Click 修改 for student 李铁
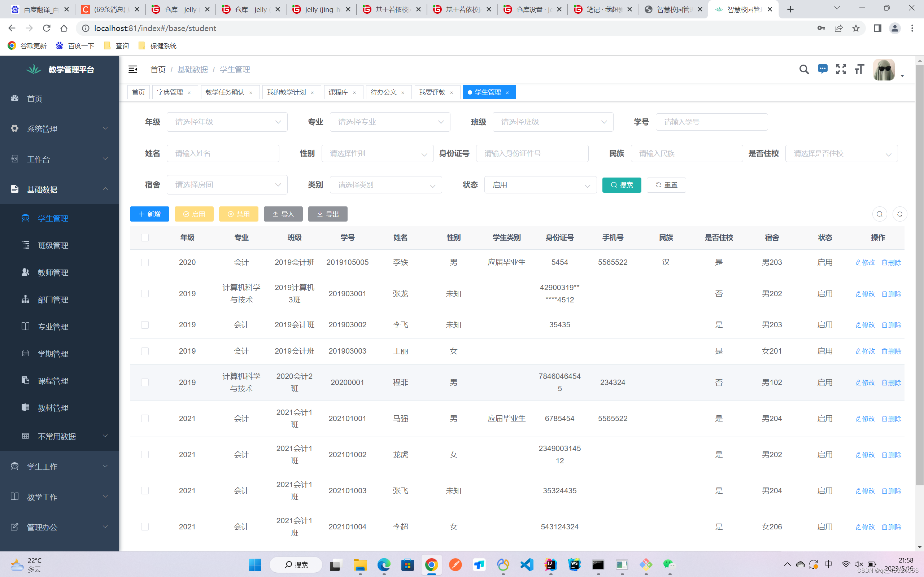 point(865,263)
